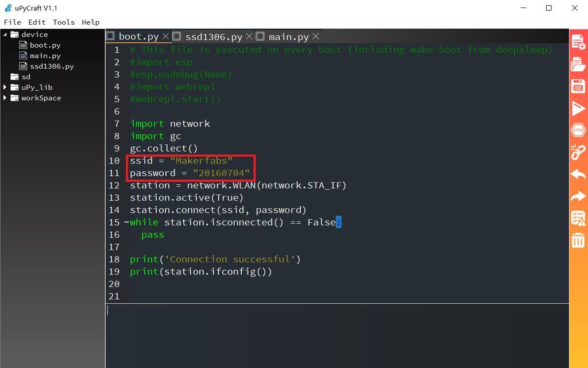Expand the workSpace tree node
This screenshot has width=588, height=368.
[x=5, y=98]
